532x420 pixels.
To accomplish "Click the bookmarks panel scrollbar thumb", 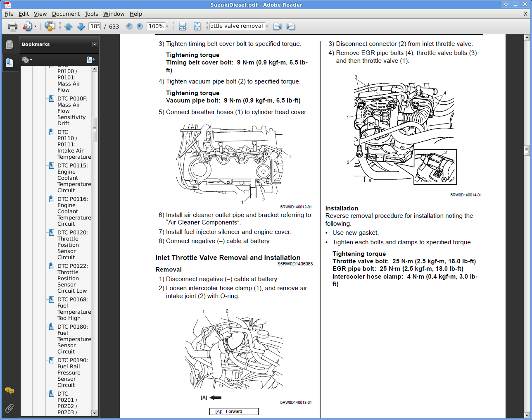I will [x=95, y=129].
